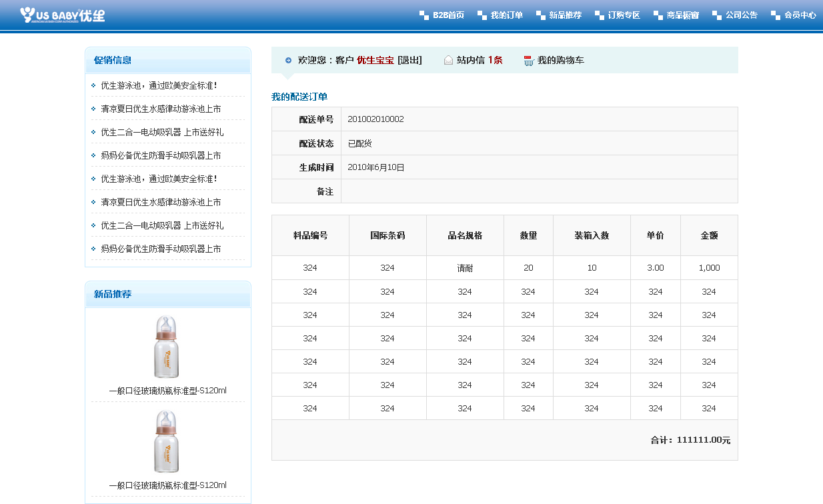Click the shopping cart icon

(x=529, y=61)
